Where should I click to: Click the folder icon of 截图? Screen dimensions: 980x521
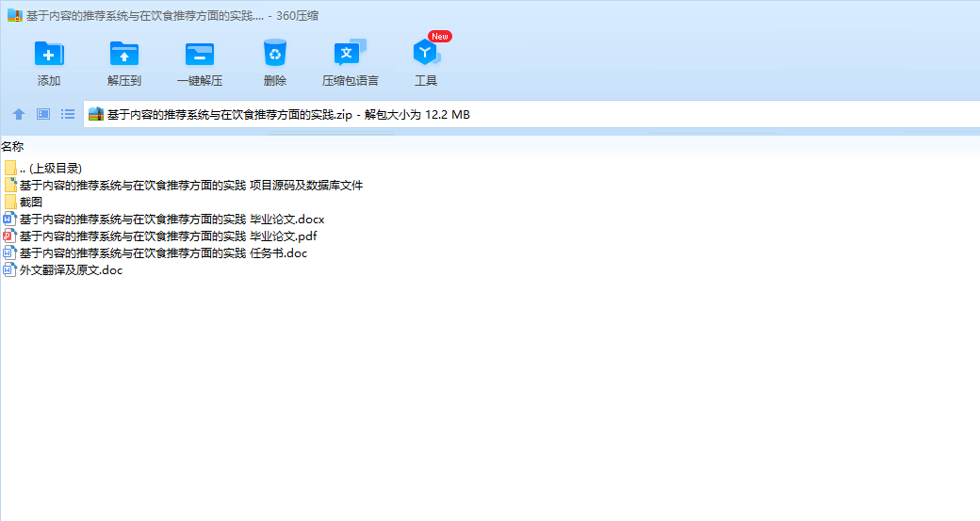[10, 202]
